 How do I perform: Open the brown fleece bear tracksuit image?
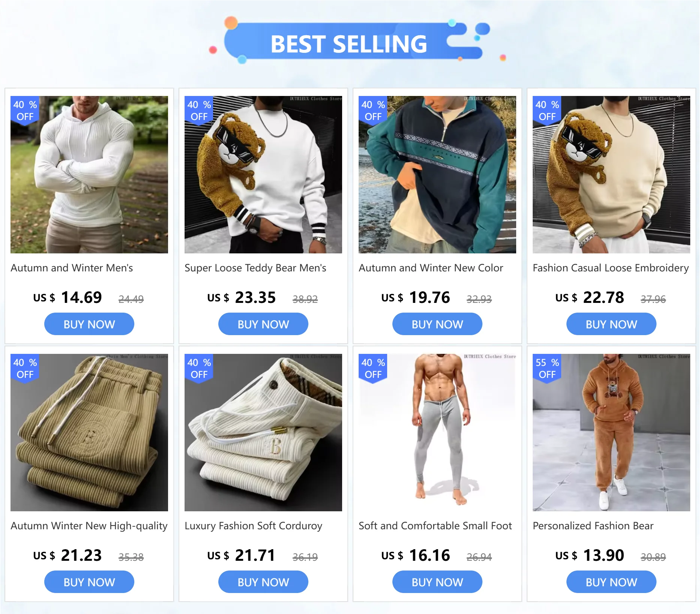tap(611, 433)
